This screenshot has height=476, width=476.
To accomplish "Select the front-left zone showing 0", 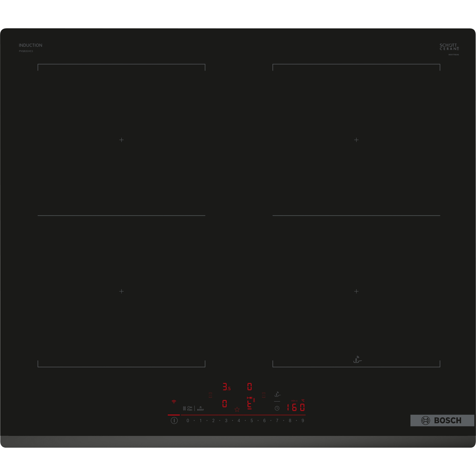I will (x=225, y=404).
